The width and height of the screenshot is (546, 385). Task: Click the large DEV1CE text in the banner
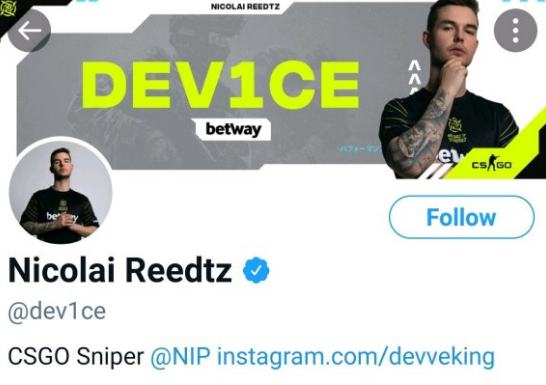click(220, 85)
